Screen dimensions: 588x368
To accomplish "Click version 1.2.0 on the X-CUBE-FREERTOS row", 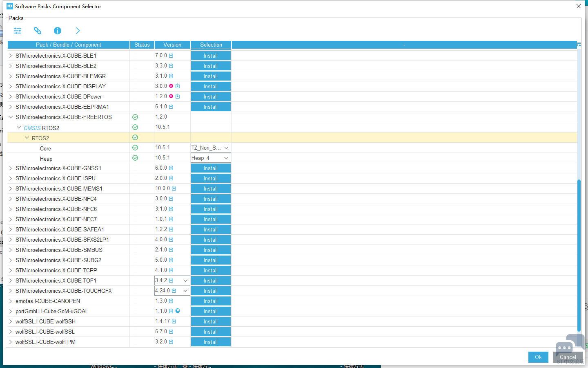I will tap(161, 117).
